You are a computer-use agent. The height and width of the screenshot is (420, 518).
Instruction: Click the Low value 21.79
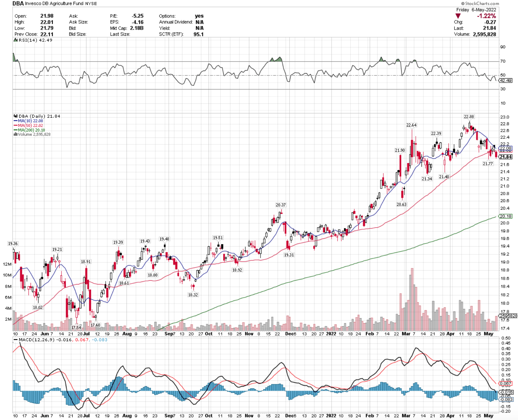tap(47, 28)
